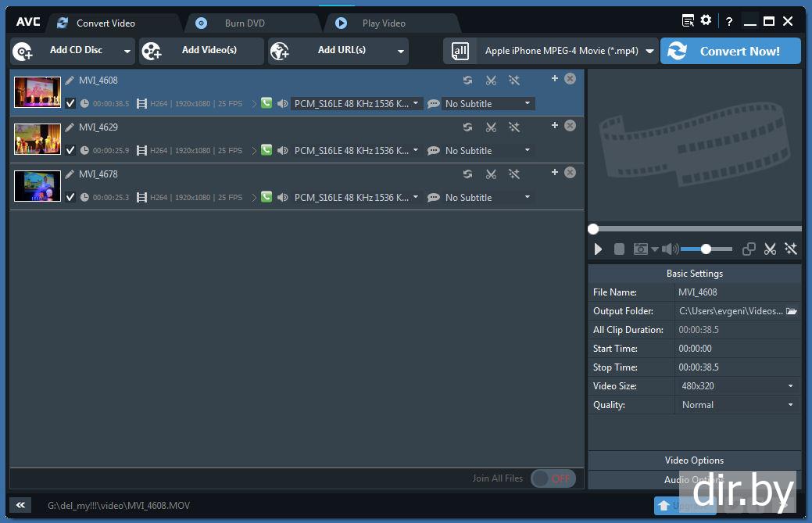Switch to the Play Video tab

point(383,23)
